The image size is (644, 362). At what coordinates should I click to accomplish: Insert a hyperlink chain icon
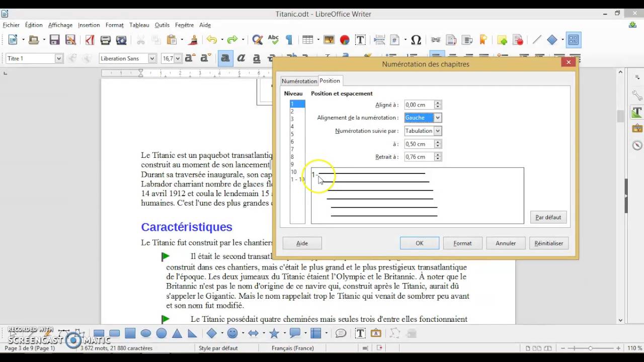tap(435, 40)
